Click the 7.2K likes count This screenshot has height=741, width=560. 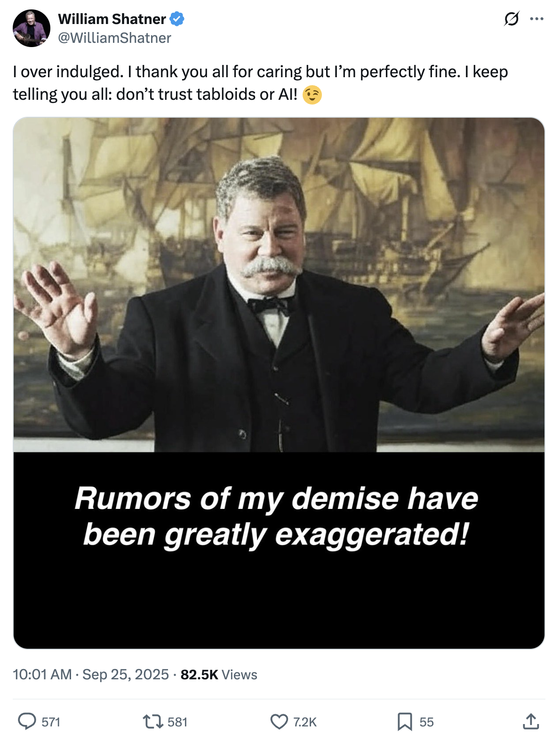pos(305,722)
